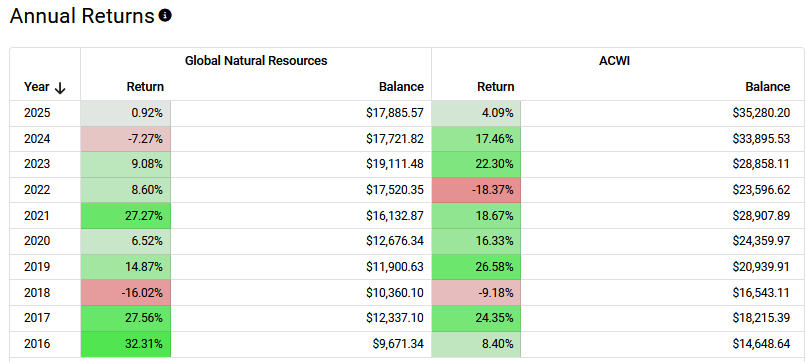Click the $33,895.53 balance cell
This screenshot has width=807, height=362.
662,139
